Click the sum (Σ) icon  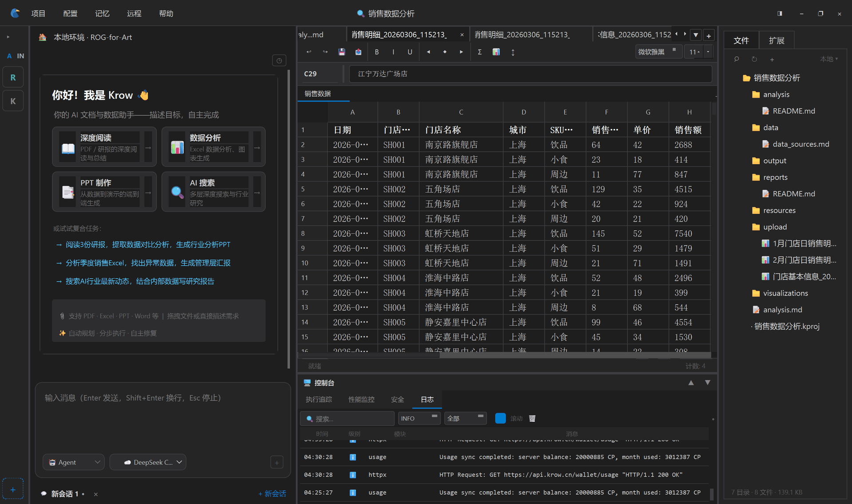(x=480, y=52)
